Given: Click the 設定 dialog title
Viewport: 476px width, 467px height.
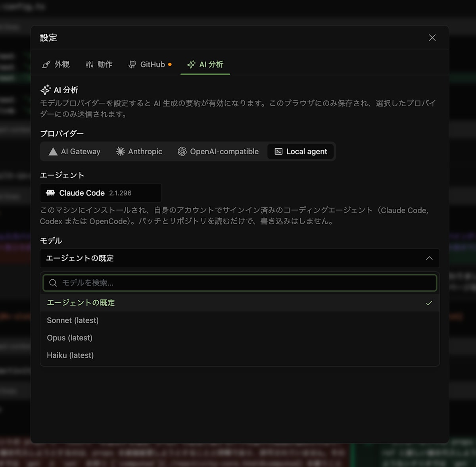Looking at the screenshot, I should 48,38.
